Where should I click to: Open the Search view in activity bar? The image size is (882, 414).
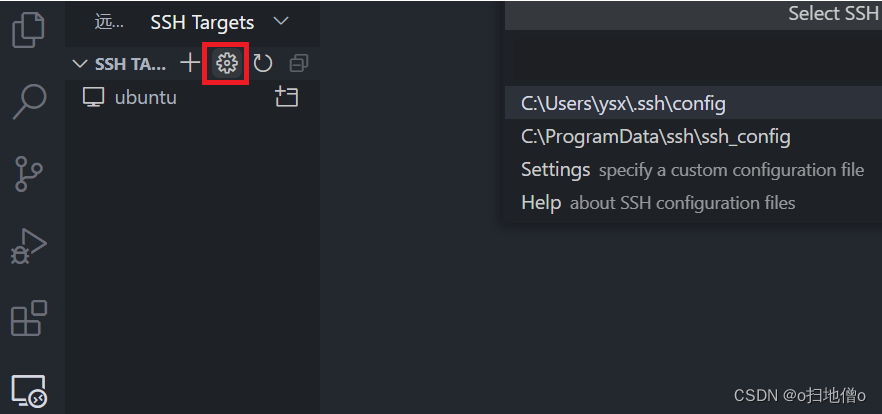(30, 100)
